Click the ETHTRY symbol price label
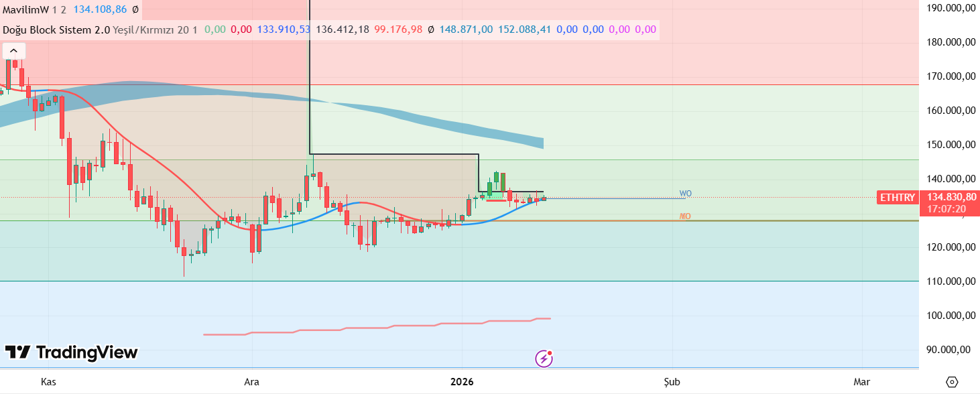 (x=897, y=198)
